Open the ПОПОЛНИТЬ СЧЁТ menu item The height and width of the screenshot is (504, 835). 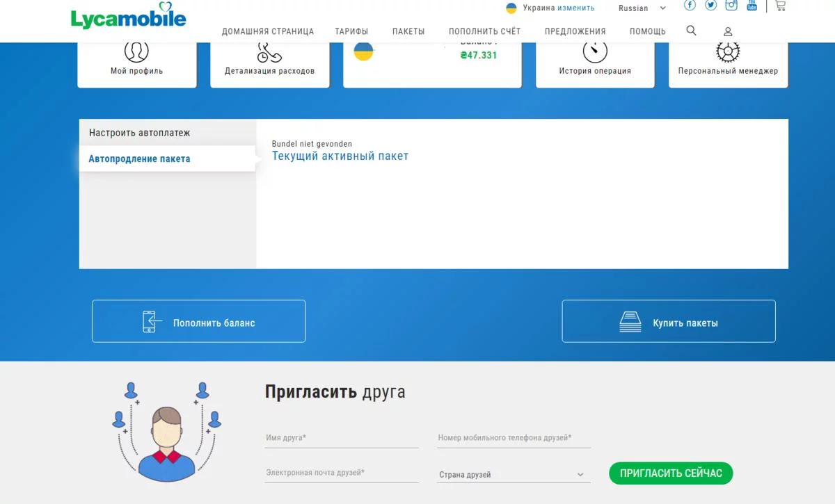coord(484,31)
